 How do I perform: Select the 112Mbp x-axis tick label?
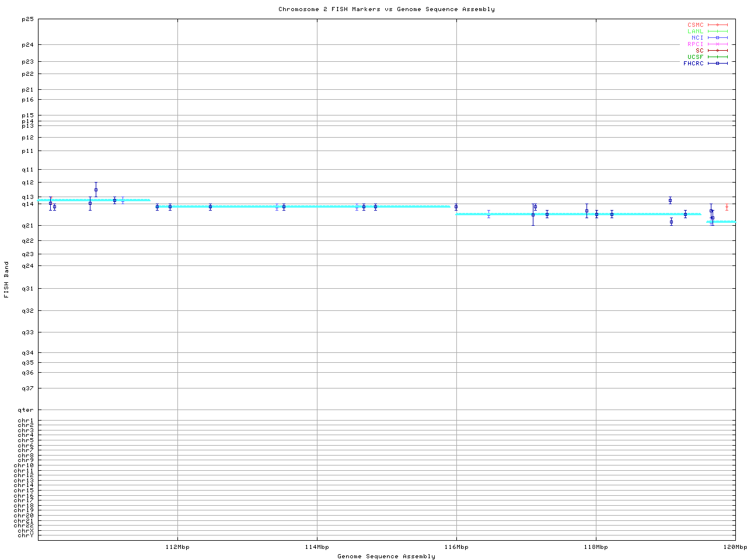177,547
